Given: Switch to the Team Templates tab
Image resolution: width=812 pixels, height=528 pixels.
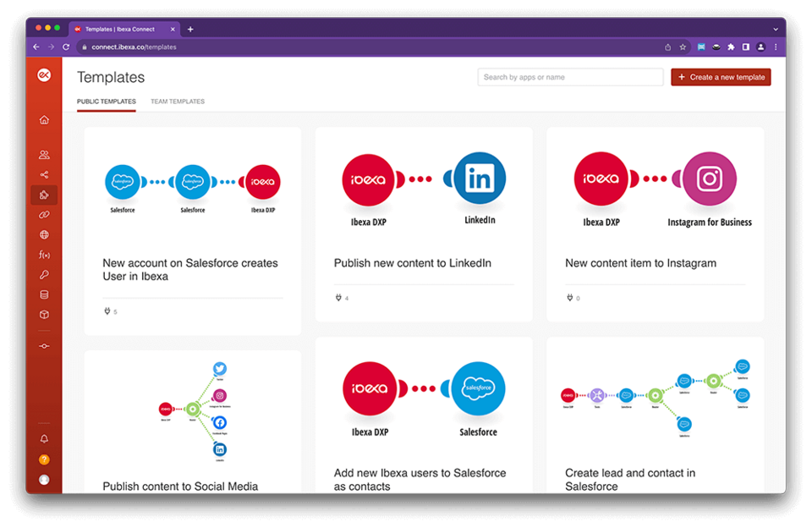Looking at the screenshot, I should point(178,102).
